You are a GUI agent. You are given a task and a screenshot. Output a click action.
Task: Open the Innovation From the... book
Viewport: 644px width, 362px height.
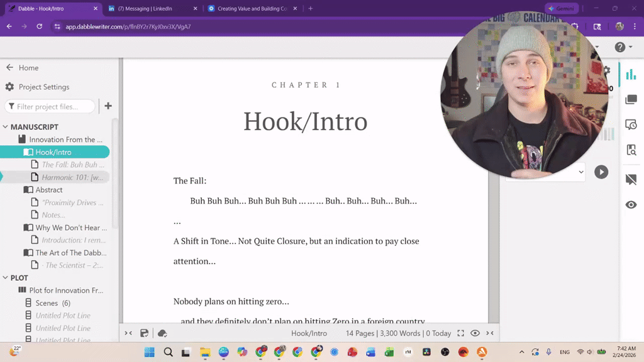60,140
